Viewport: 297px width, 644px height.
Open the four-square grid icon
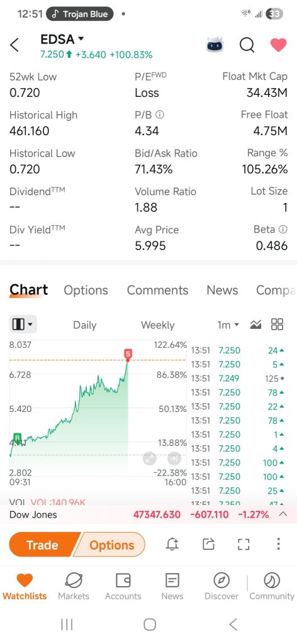277,325
